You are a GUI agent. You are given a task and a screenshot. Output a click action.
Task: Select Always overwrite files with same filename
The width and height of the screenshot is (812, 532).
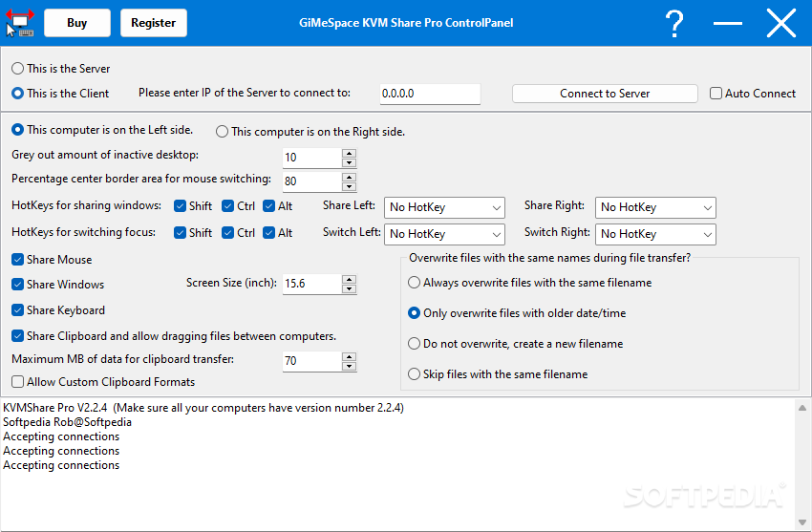[x=530, y=283]
